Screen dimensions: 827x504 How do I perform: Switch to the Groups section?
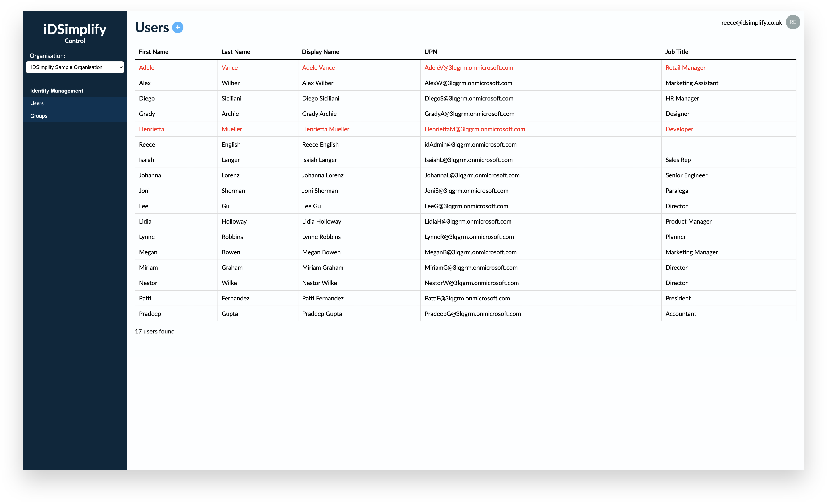[x=39, y=116]
